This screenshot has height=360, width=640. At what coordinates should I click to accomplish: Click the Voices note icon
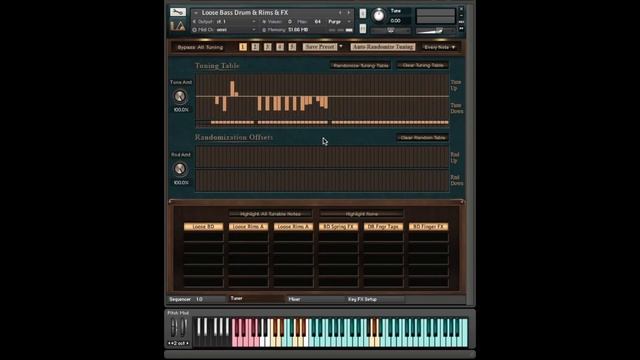click(x=264, y=21)
